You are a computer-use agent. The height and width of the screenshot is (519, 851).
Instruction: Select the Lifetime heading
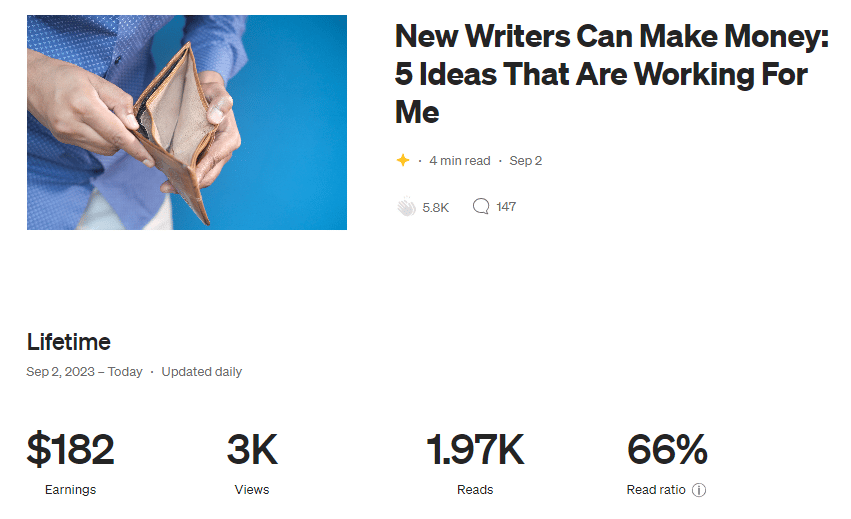pos(69,342)
